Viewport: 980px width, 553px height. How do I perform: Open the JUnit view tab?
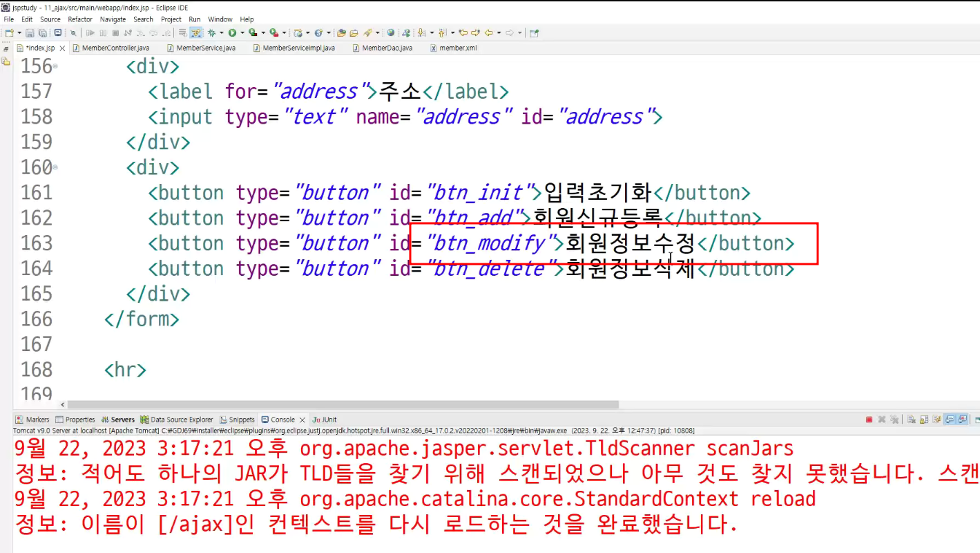point(325,420)
